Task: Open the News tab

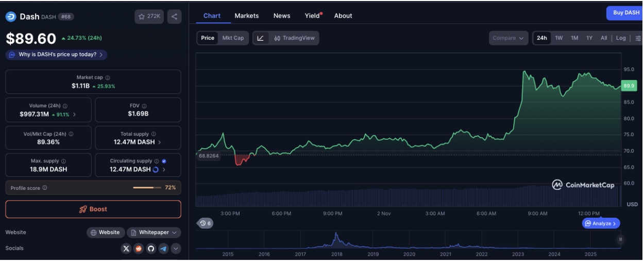Action: coord(282,16)
